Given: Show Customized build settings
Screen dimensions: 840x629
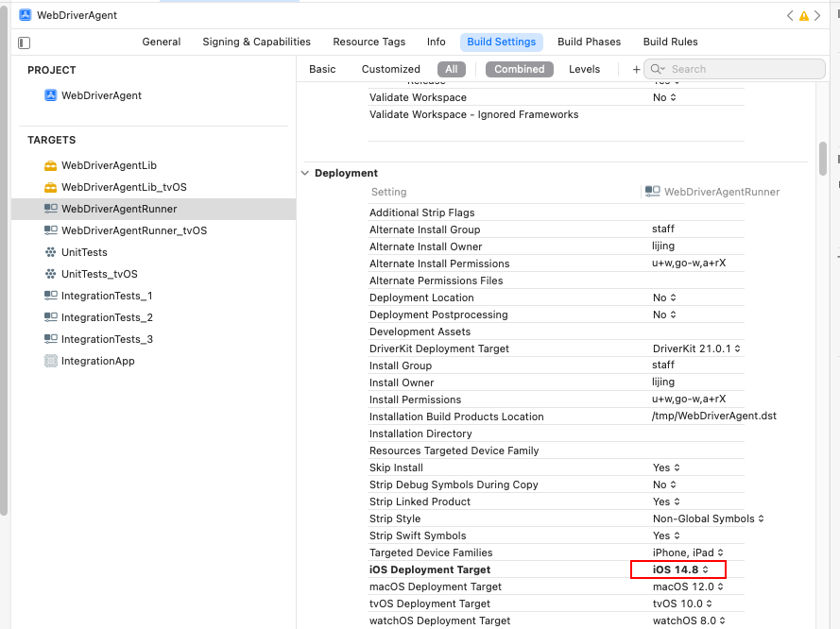Looking at the screenshot, I should pyautogui.click(x=391, y=69).
